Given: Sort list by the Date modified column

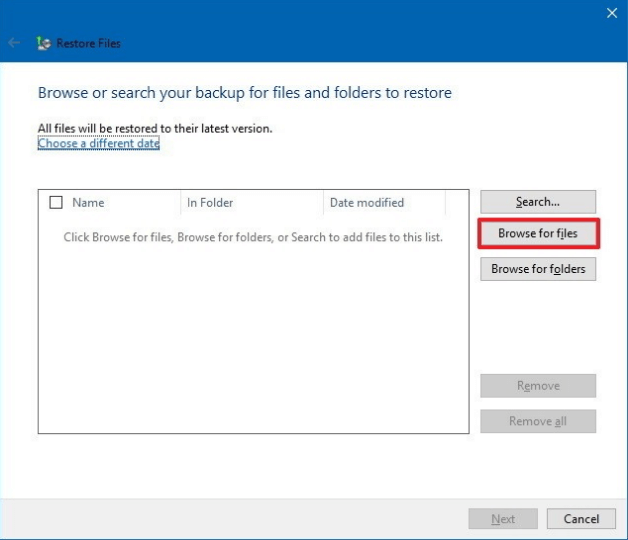Looking at the screenshot, I should 380,202.
